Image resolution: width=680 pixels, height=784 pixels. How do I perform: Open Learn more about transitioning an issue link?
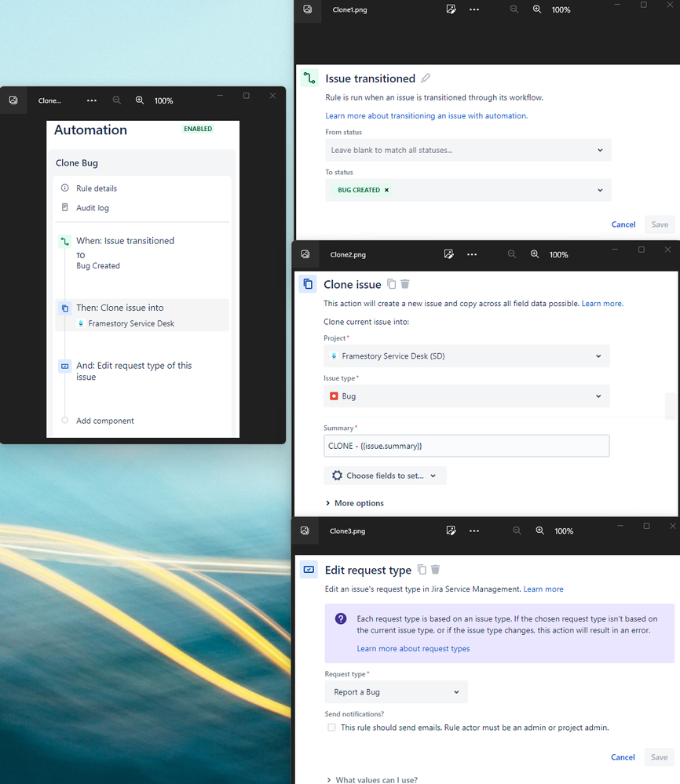tap(426, 116)
